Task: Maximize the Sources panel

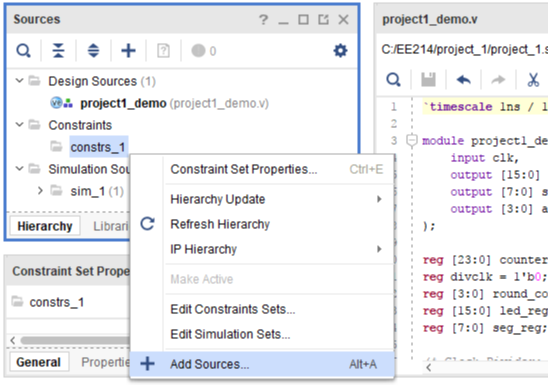Action: tap(303, 20)
